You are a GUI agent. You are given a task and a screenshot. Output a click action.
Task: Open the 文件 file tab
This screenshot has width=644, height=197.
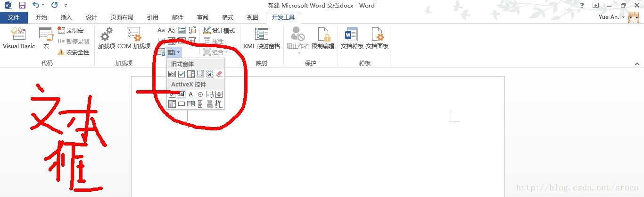coord(14,17)
